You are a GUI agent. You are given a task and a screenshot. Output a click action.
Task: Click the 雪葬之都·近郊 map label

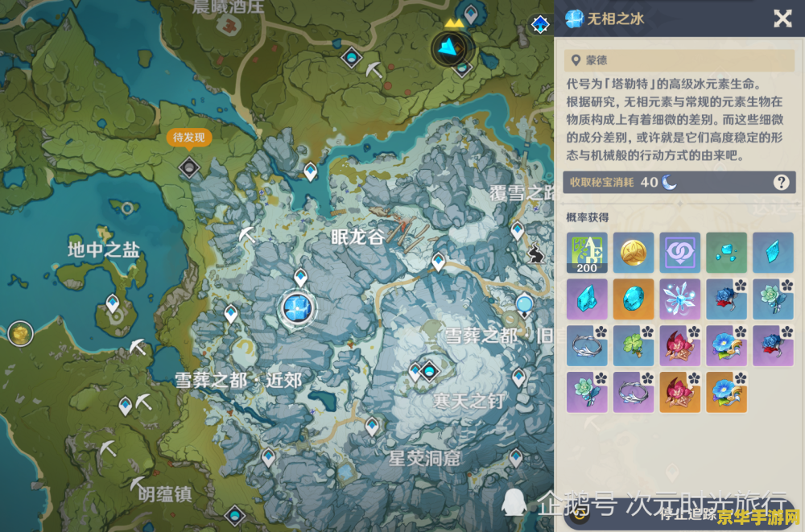[237, 381]
